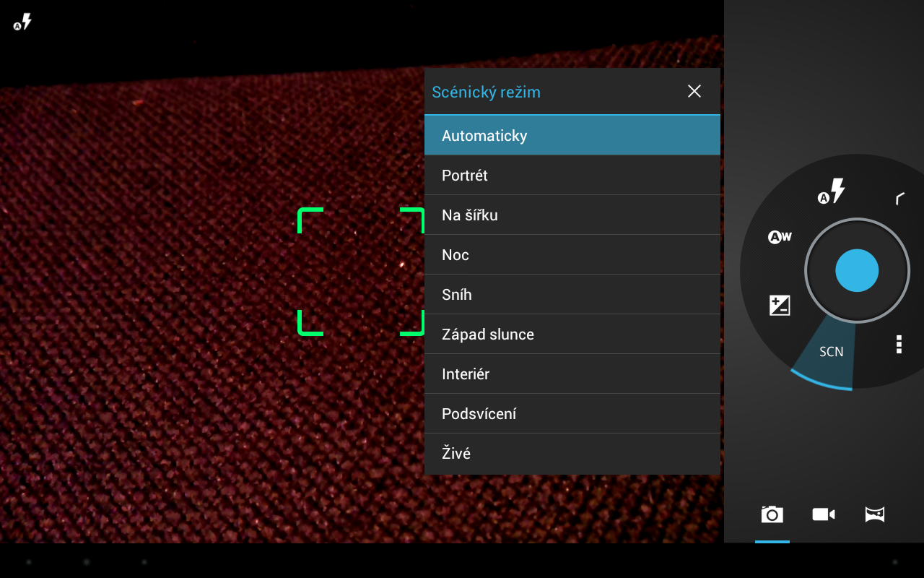
Task: Dismiss the Scénický režim dialog
Action: coord(694,91)
